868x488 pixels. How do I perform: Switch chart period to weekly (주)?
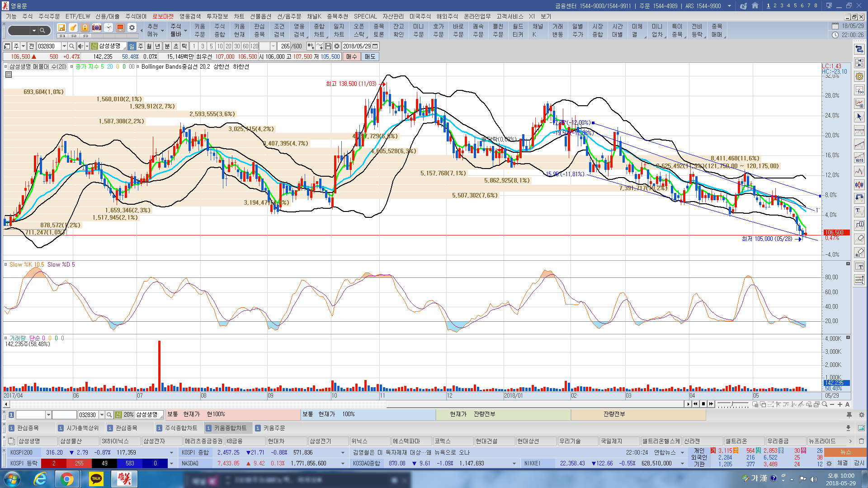tap(141, 46)
